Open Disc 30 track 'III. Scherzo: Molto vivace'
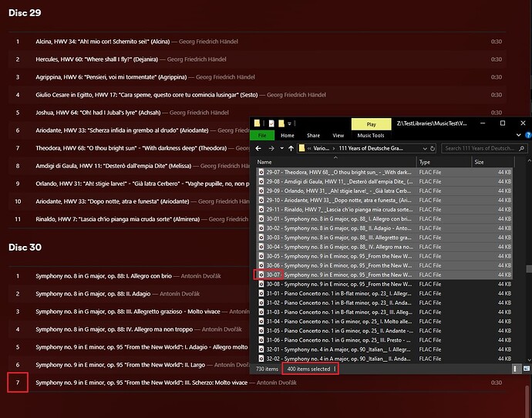 tap(258, 383)
